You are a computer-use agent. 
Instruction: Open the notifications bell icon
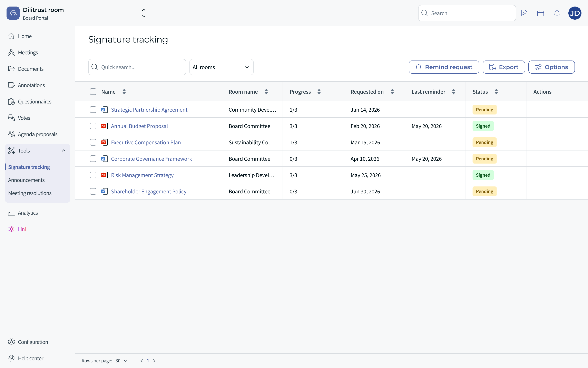[557, 13]
